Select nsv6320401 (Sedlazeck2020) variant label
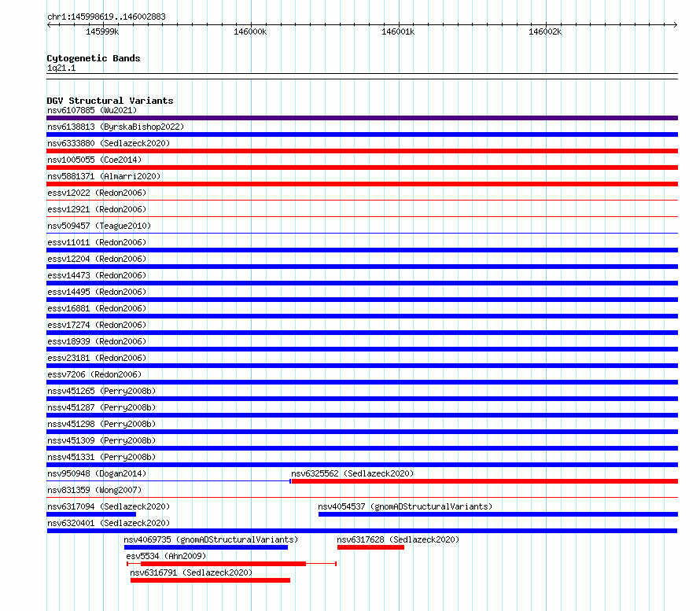Image resolution: width=700 pixels, height=611 pixels. tap(109, 523)
